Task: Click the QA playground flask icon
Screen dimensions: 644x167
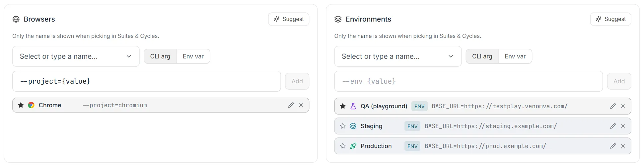Action: [353, 106]
